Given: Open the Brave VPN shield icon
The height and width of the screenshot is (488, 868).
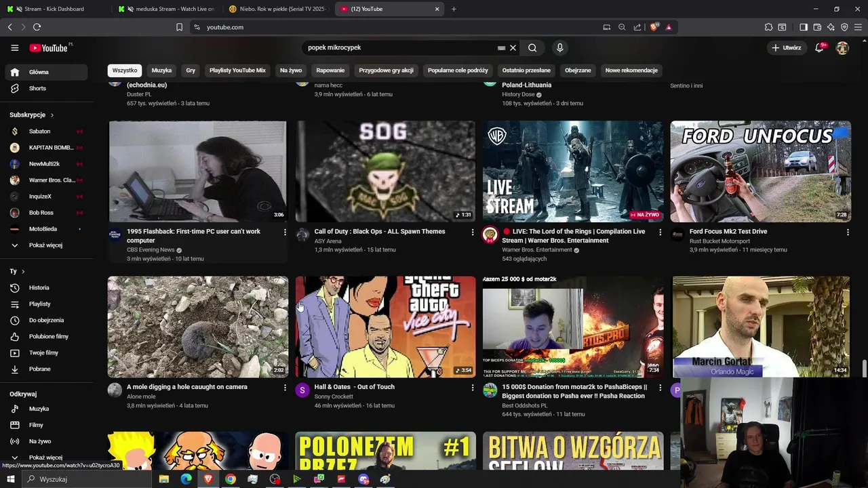Looking at the screenshot, I should click(x=844, y=27).
